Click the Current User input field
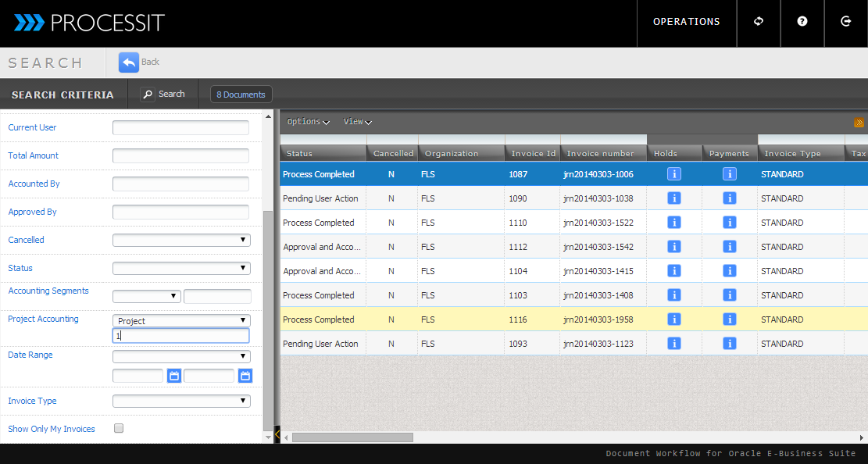Screen dimensions: 868x464 pyautogui.click(x=180, y=127)
